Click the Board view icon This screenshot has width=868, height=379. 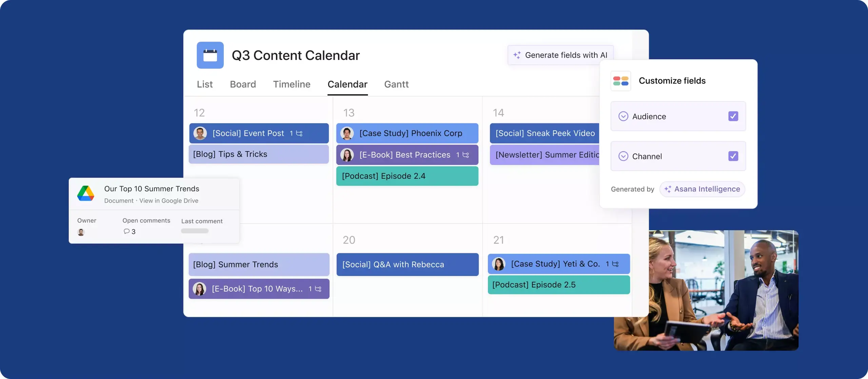pyautogui.click(x=242, y=84)
